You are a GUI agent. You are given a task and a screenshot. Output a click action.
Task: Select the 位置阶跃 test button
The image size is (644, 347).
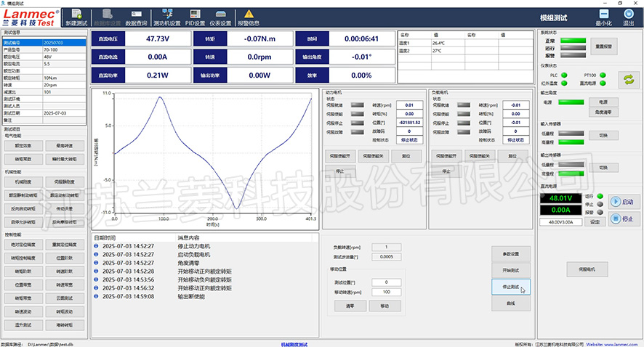(x=65, y=258)
